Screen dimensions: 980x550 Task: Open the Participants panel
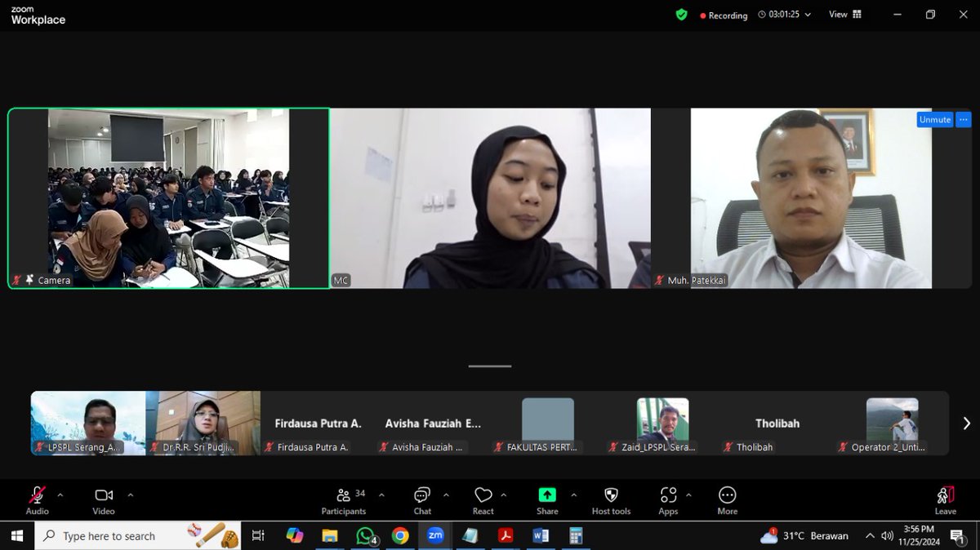[344, 500]
